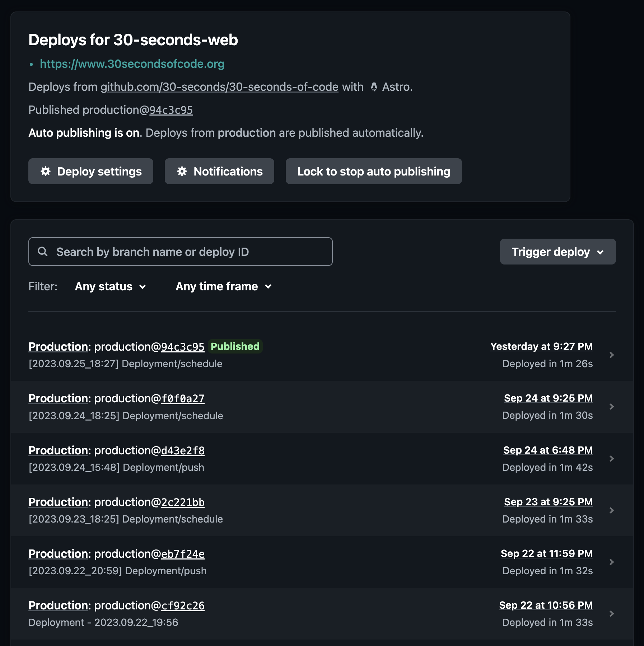The image size is (644, 646).
Task: Click the chevron on the Sep 24 9:25 PM deploy
Action: (x=611, y=407)
